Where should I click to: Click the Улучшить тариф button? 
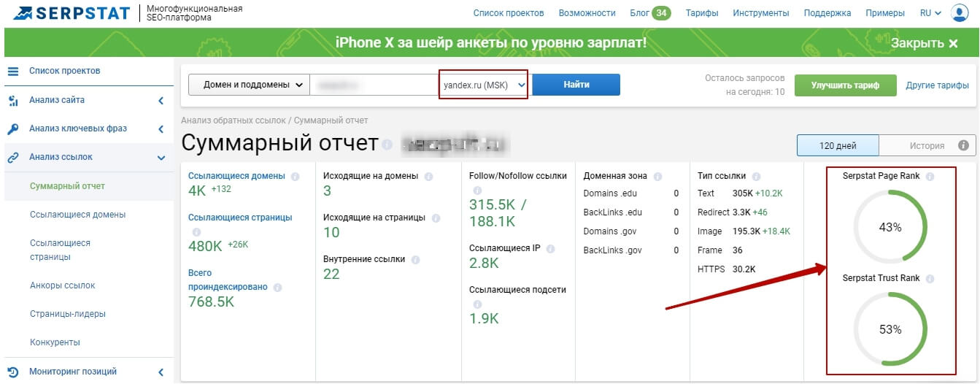pos(844,85)
